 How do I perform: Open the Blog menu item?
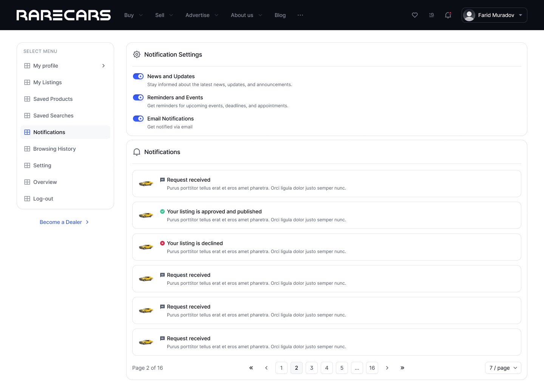point(280,15)
